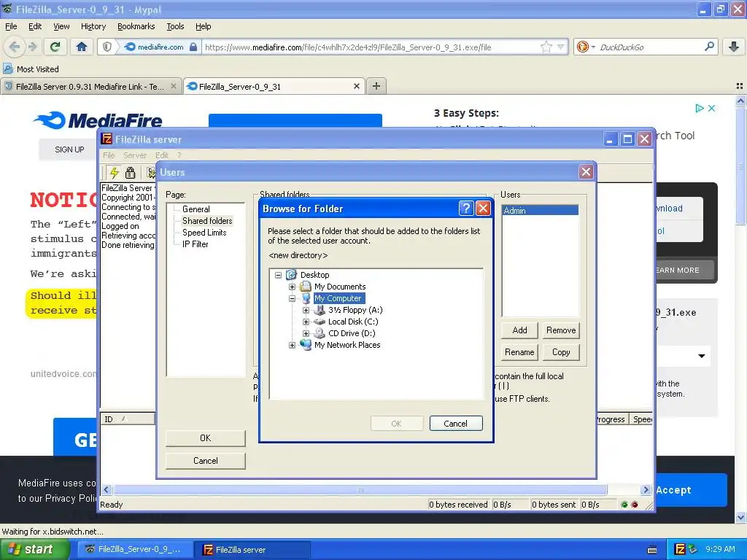This screenshot has height=560, width=747.
Task: Open the browser Edit menu
Action: click(x=35, y=26)
